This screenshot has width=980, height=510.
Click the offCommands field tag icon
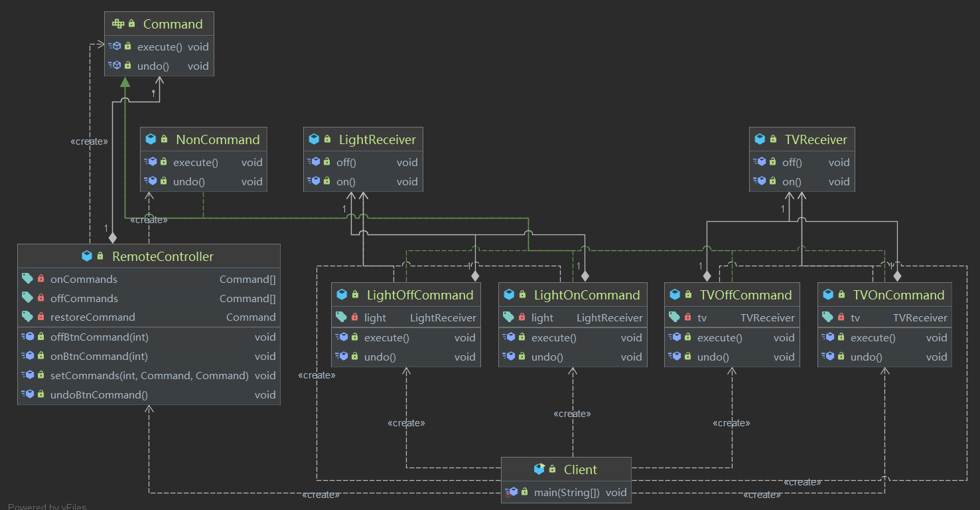point(27,298)
